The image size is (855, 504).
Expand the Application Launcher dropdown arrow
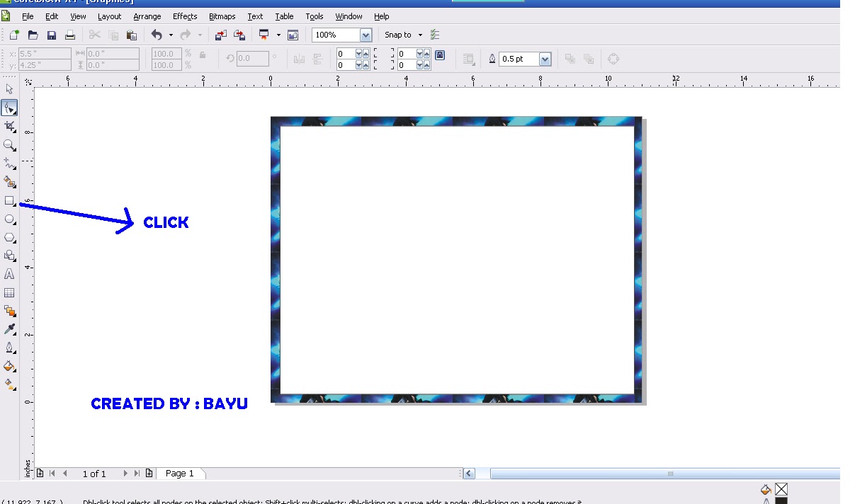pos(278,35)
